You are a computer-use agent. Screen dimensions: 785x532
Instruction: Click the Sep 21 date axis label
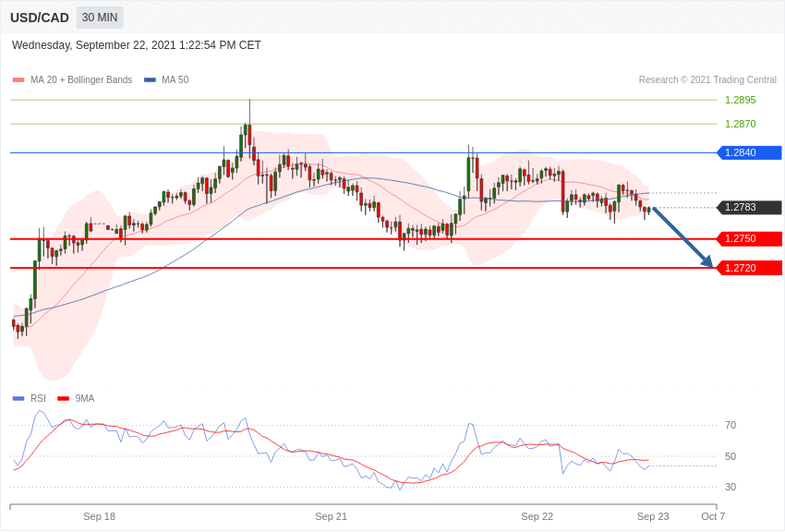pos(331,516)
